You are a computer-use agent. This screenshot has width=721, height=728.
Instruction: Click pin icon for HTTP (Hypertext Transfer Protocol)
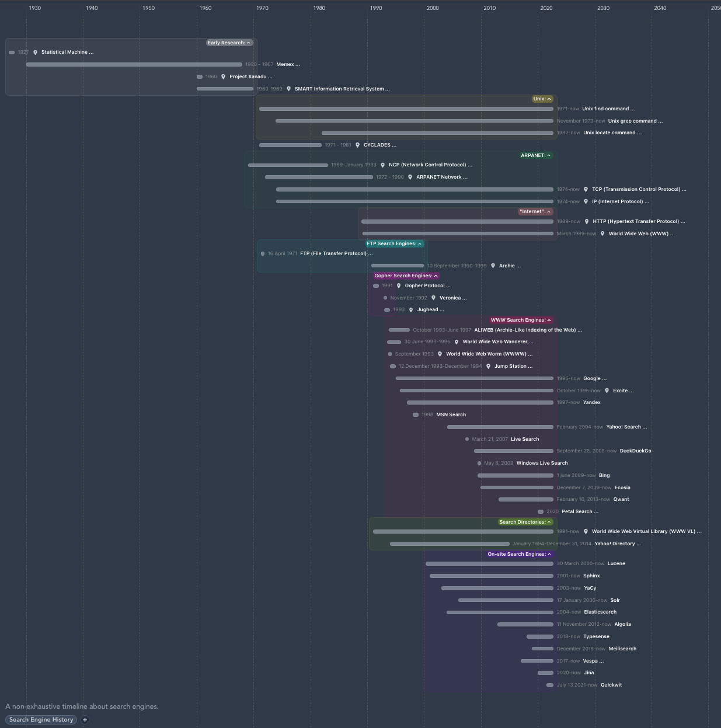[x=587, y=222]
